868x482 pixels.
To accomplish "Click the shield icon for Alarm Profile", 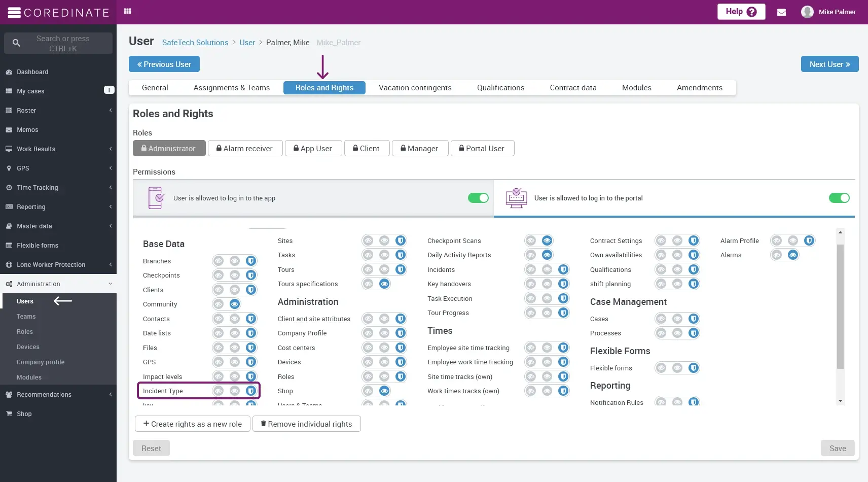I will pos(809,240).
